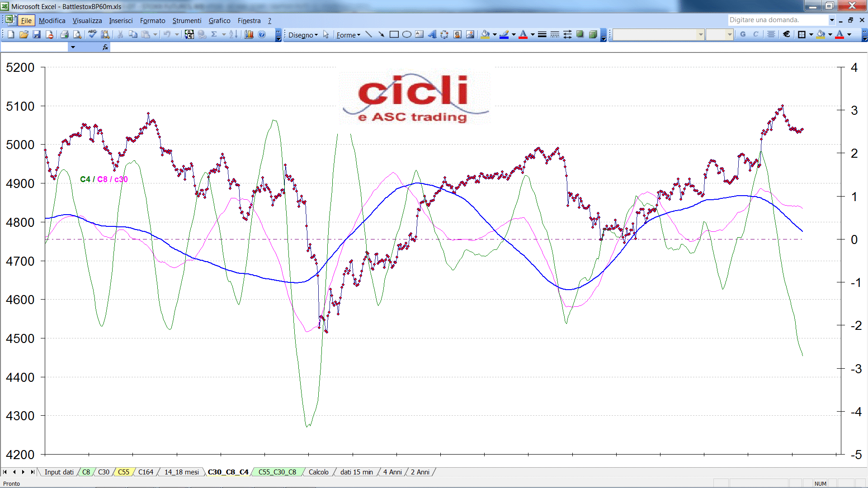Select the Line drawing tool
This screenshot has height=488, width=868.
point(369,34)
